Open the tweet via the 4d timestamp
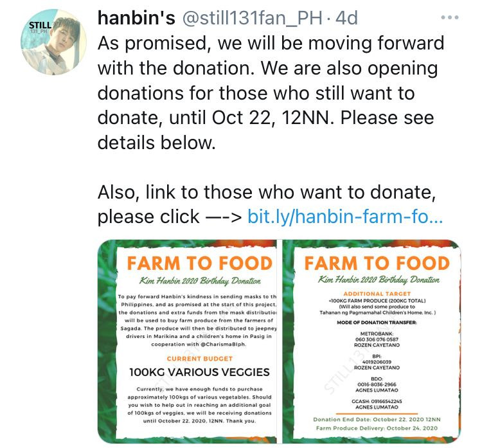This screenshot has width=482, height=448. point(347,18)
